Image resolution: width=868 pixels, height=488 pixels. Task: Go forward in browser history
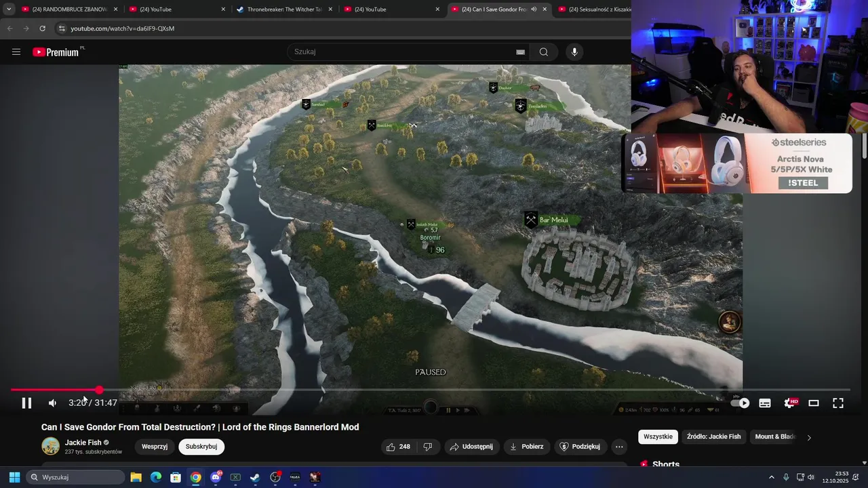point(26,28)
